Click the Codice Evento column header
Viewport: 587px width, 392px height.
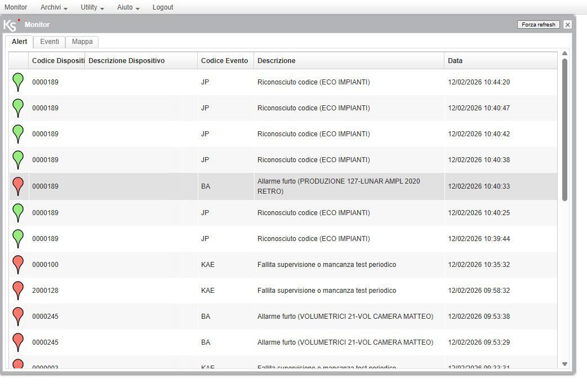[x=224, y=61]
